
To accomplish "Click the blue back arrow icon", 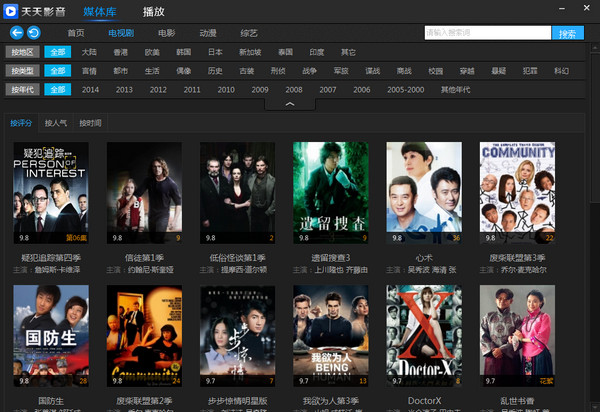I will pos(16,33).
